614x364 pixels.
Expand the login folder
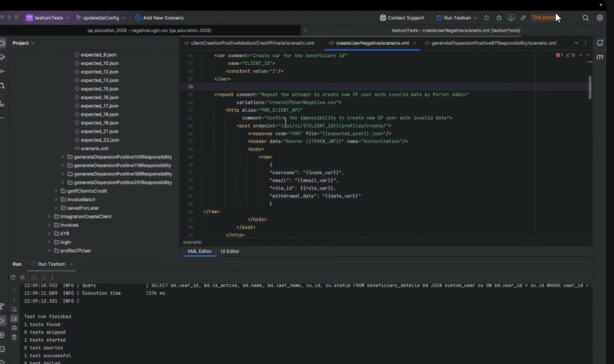[x=50, y=242]
